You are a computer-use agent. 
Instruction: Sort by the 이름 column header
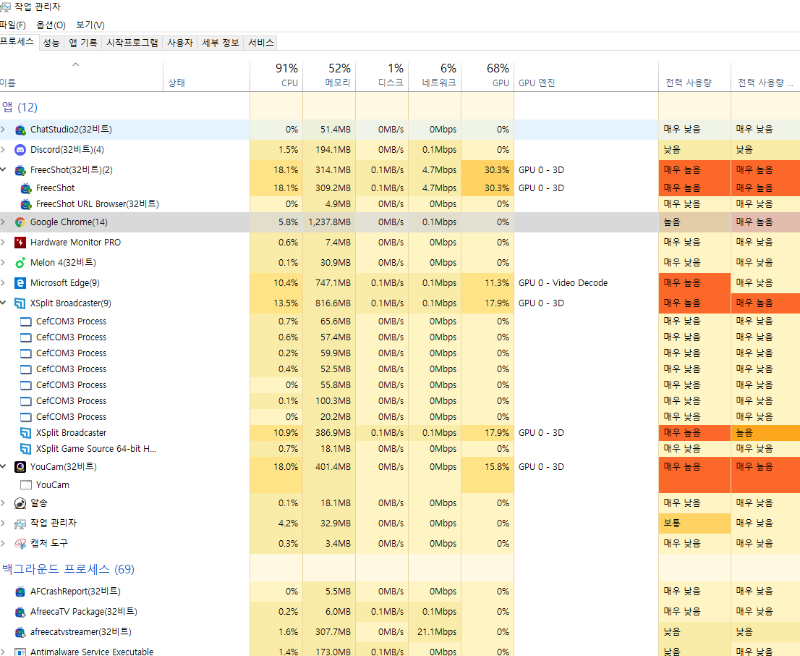pyautogui.click(x=82, y=76)
